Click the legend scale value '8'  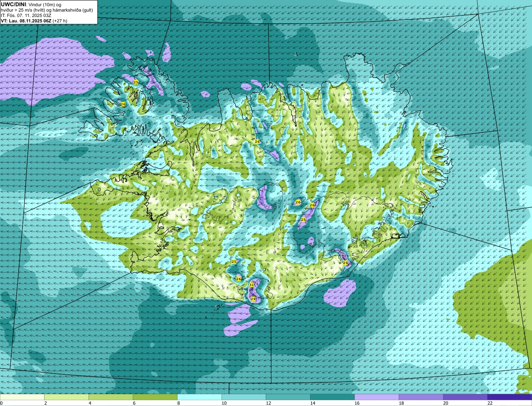178,403
